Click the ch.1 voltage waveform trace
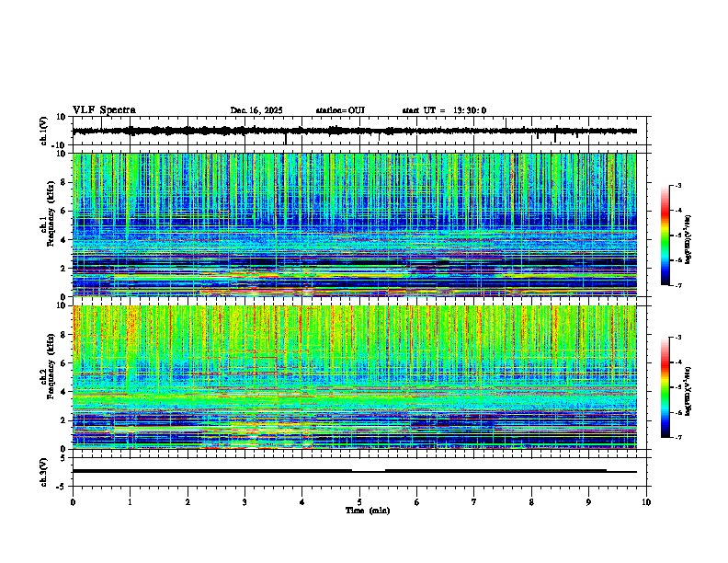The image size is (728, 563). pos(354,131)
